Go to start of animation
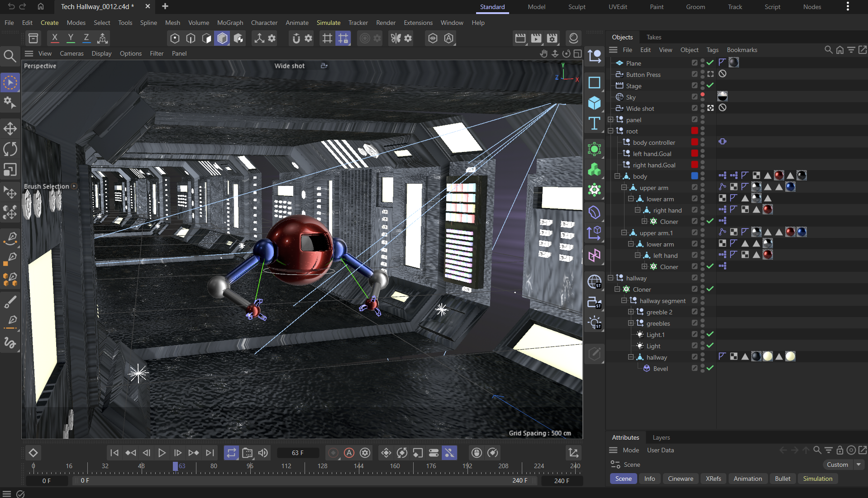 click(x=114, y=453)
